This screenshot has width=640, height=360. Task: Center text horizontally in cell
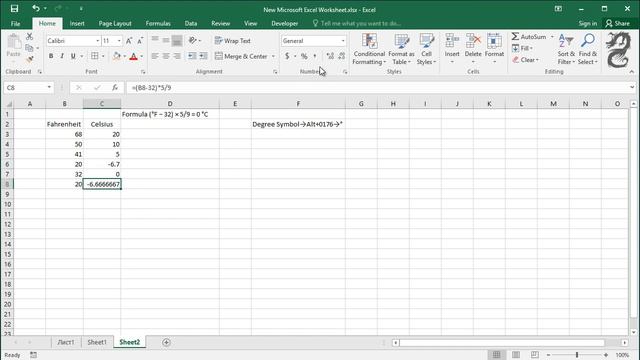166,56
